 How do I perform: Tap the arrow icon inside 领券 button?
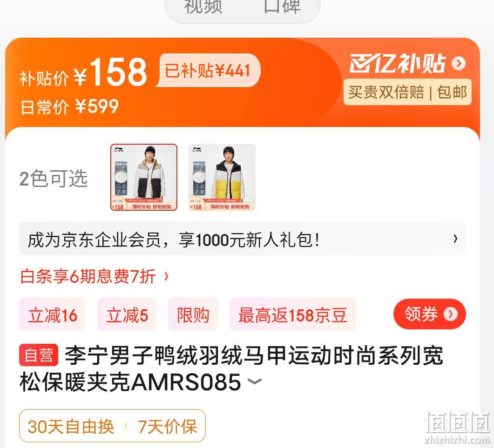click(451, 314)
